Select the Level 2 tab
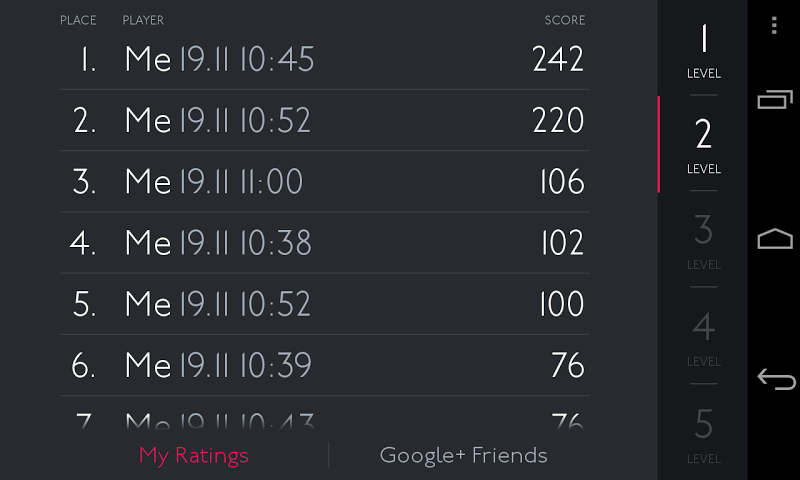Image resolution: width=800 pixels, height=480 pixels. click(703, 144)
